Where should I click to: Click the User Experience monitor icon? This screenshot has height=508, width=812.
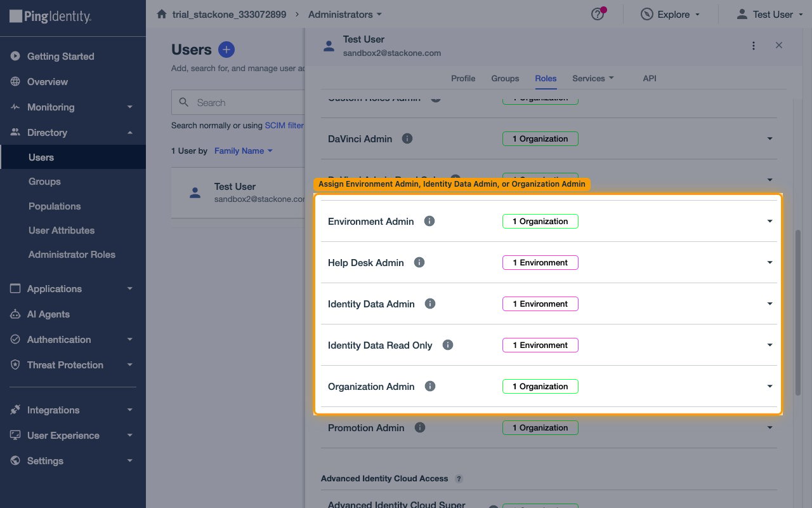(15, 435)
